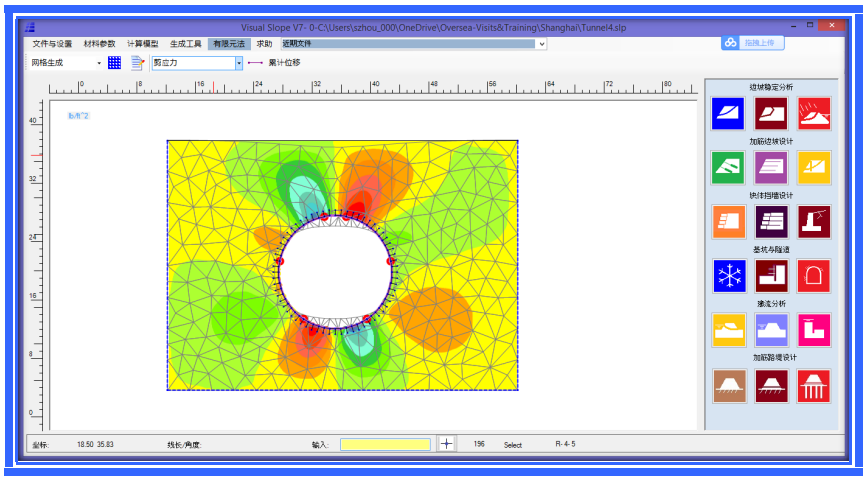The width and height of the screenshot is (868, 481).
Task: Click the dark red stepped excavation icon
Action: click(x=771, y=275)
